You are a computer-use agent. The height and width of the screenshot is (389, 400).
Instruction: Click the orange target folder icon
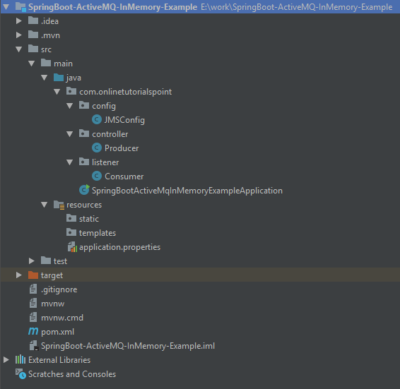[33, 275]
